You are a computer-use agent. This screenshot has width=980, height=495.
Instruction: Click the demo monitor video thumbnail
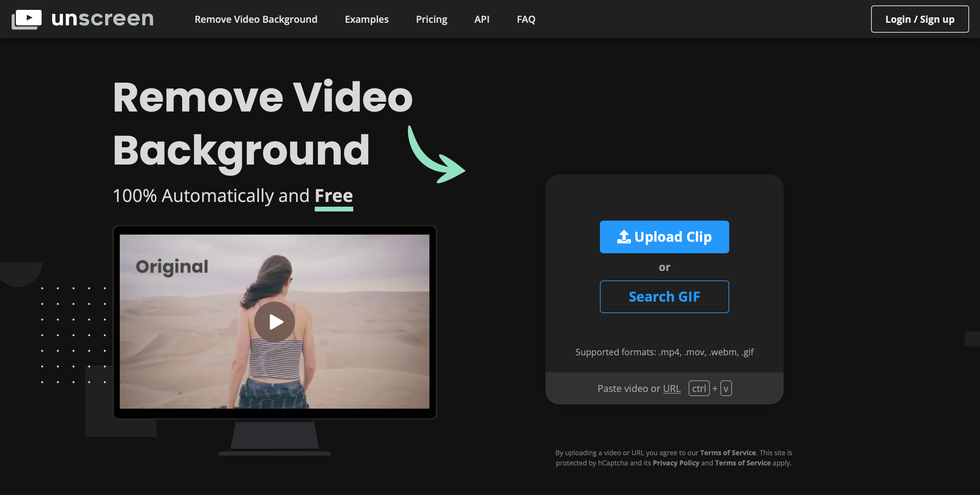click(274, 322)
